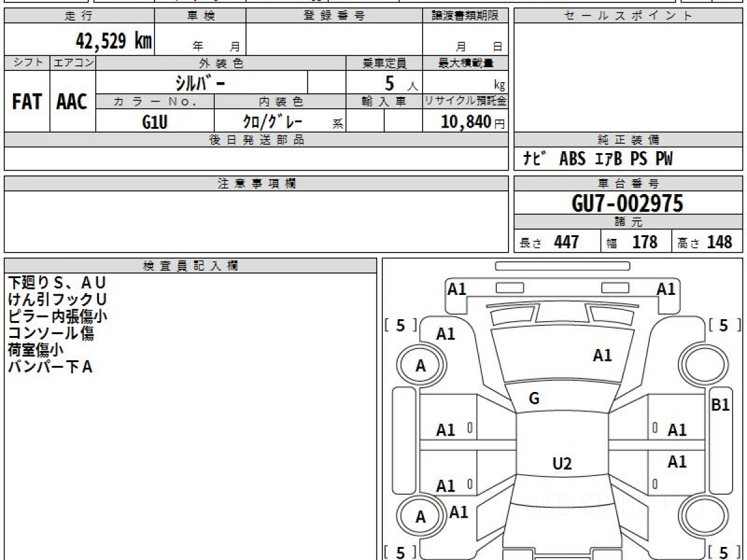The image size is (747, 560).
Task: Click the 車検 header cell
Action: (200, 16)
